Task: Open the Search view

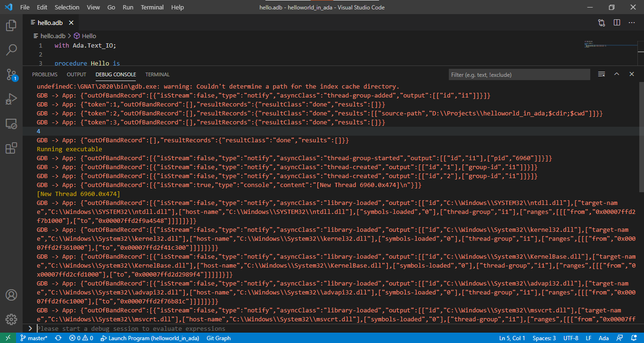Action: point(11,50)
